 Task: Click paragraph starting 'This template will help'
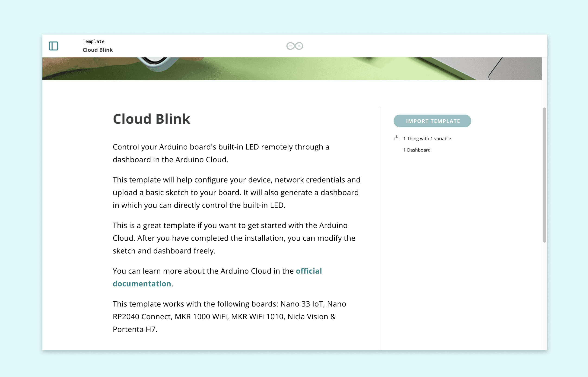pos(236,192)
